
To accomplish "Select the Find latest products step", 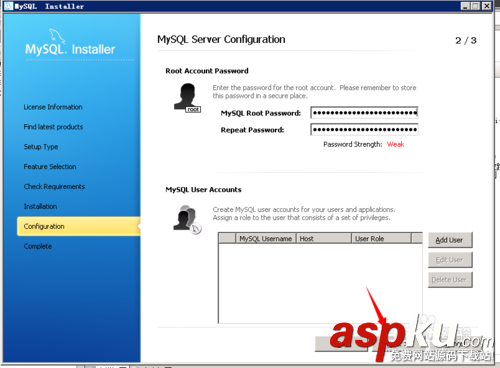I will 53,127.
